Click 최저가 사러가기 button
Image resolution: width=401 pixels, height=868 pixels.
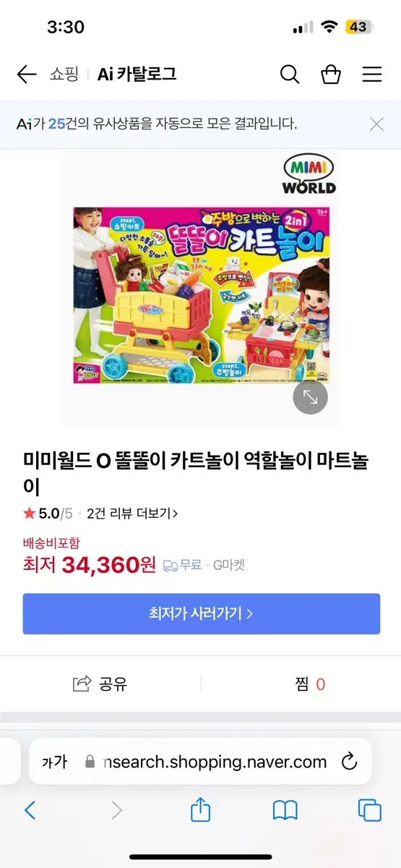pos(201,614)
